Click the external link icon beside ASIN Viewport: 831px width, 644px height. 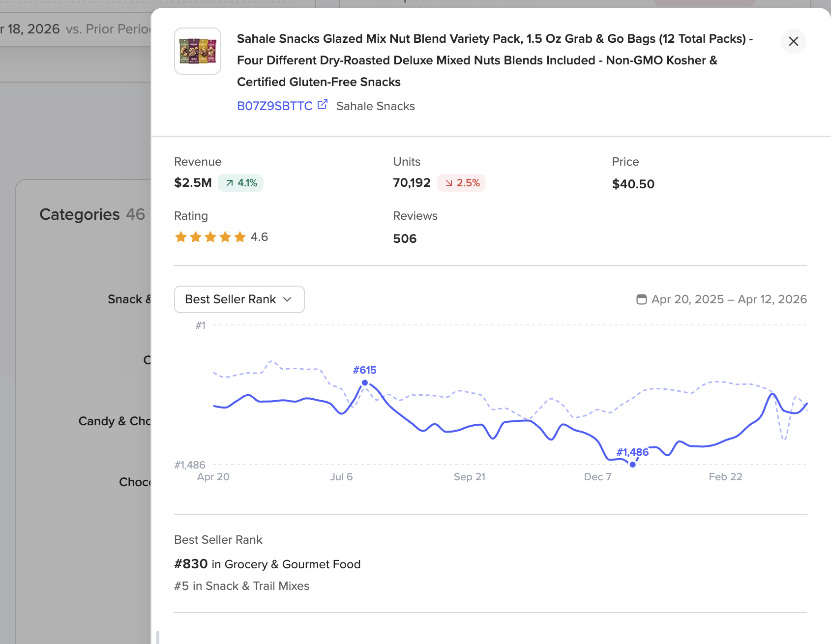tap(323, 105)
